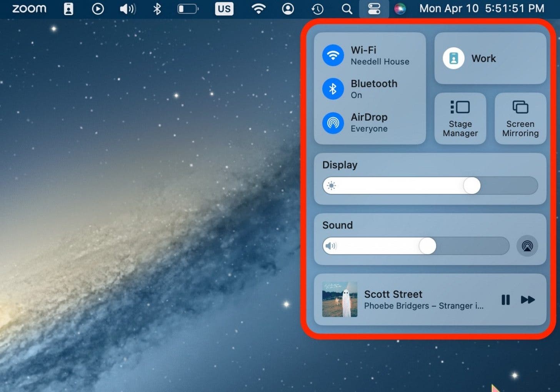Click the Siri icon in the menu bar

click(x=400, y=8)
